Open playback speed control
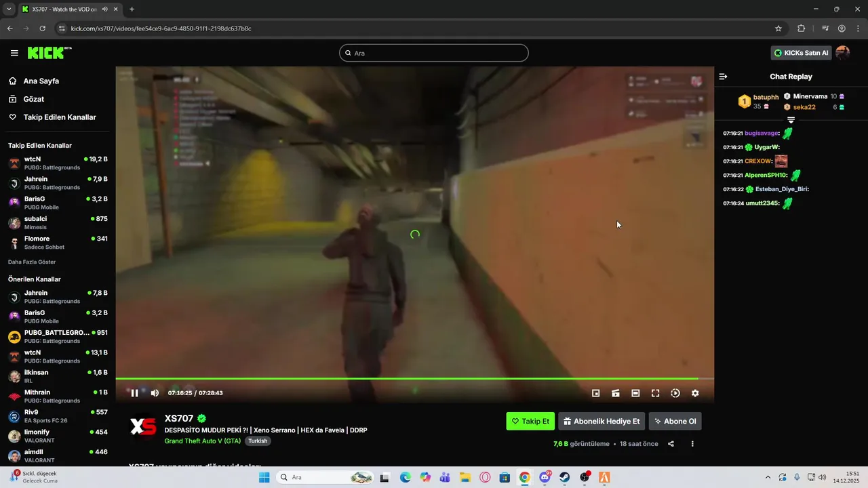 675,393
